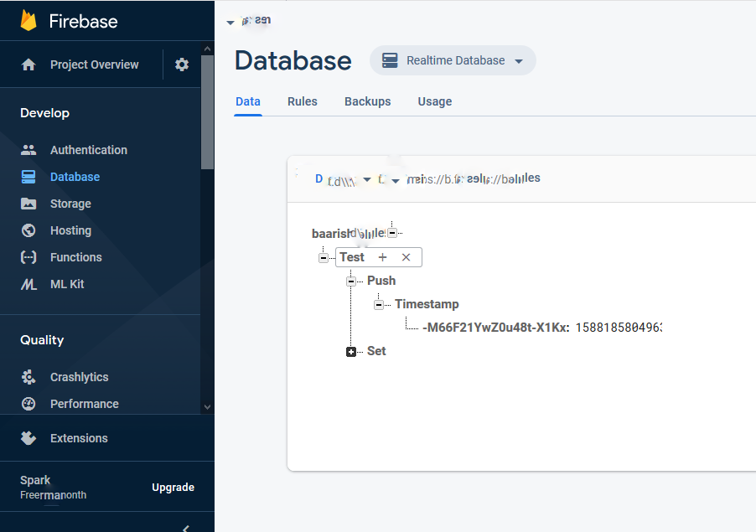This screenshot has width=756, height=532.
Task: Open Extensions page
Action: pos(79,438)
